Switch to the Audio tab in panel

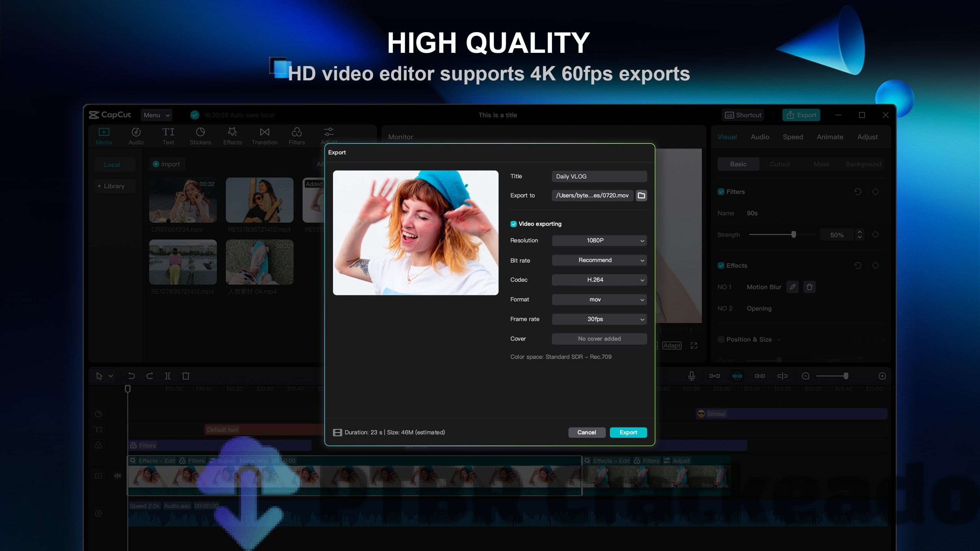[760, 137]
